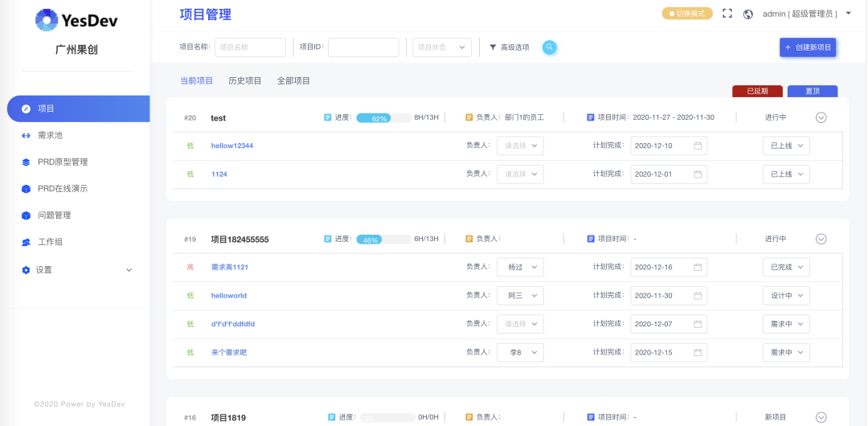This screenshot has width=868, height=426.
Task: Toggle fullscreen mode icon
Action: point(727,14)
